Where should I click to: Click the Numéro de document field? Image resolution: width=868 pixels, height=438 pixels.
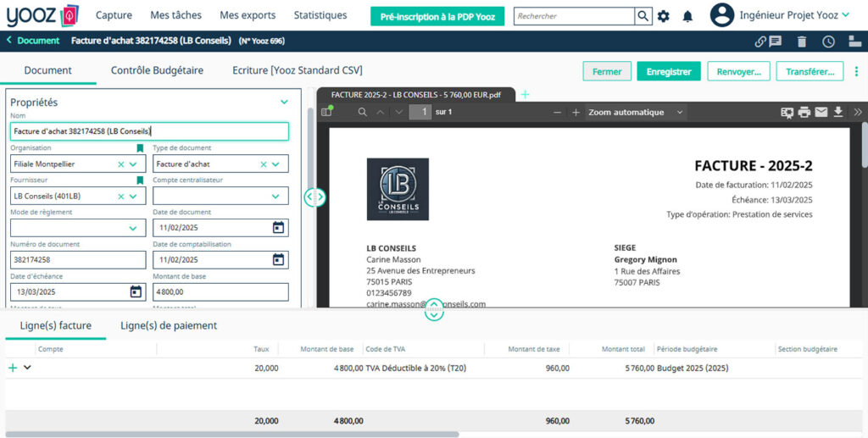tap(78, 259)
